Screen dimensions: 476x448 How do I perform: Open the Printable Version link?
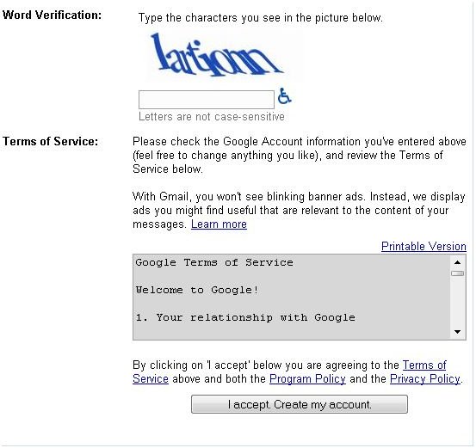coord(423,246)
